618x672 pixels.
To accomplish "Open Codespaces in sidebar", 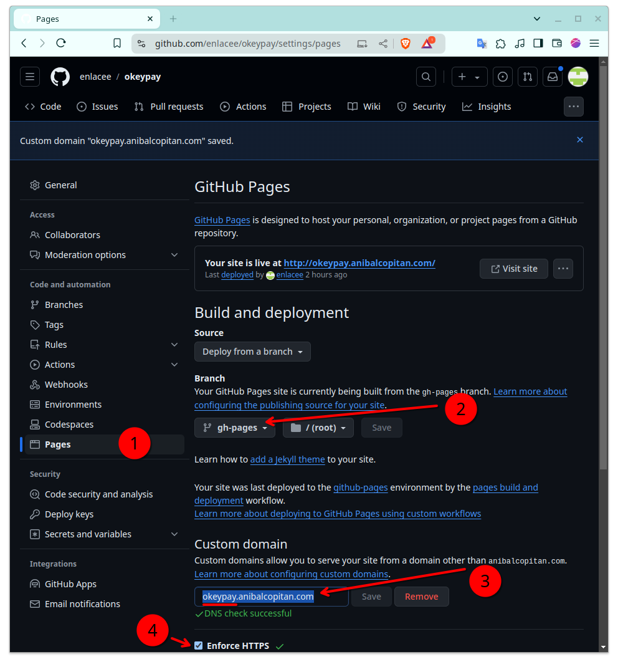I will (x=105, y=425).
